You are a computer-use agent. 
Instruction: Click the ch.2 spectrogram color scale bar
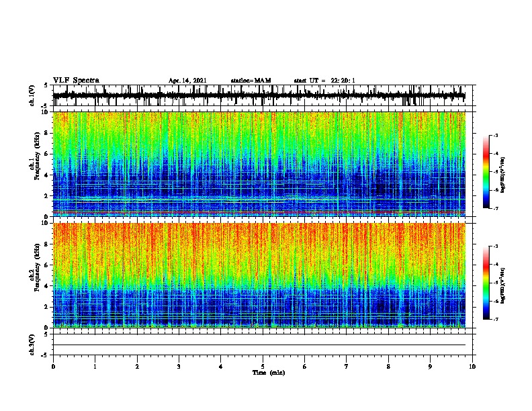486,283
